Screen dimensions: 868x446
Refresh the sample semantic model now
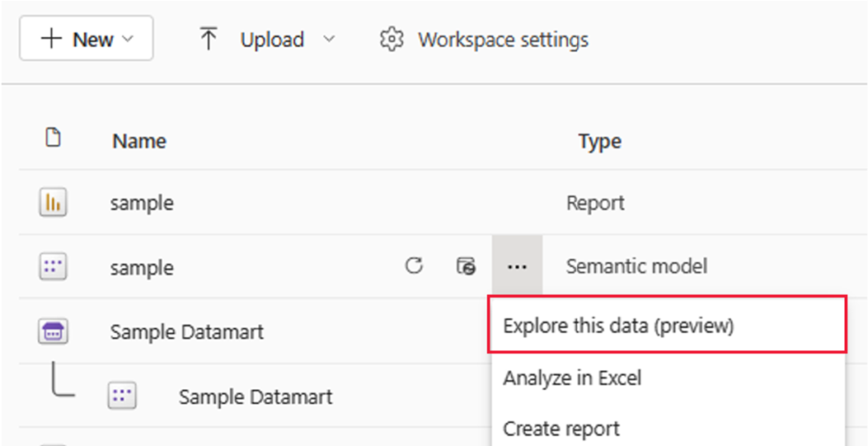pos(415,266)
